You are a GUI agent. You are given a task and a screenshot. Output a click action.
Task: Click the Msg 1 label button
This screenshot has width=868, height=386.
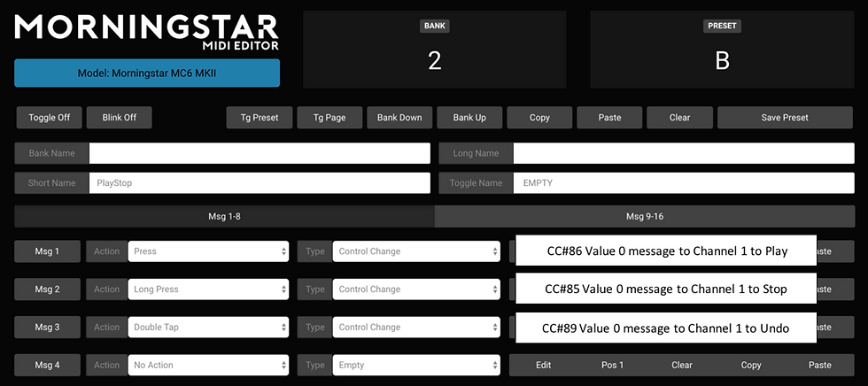coord(47,251)
